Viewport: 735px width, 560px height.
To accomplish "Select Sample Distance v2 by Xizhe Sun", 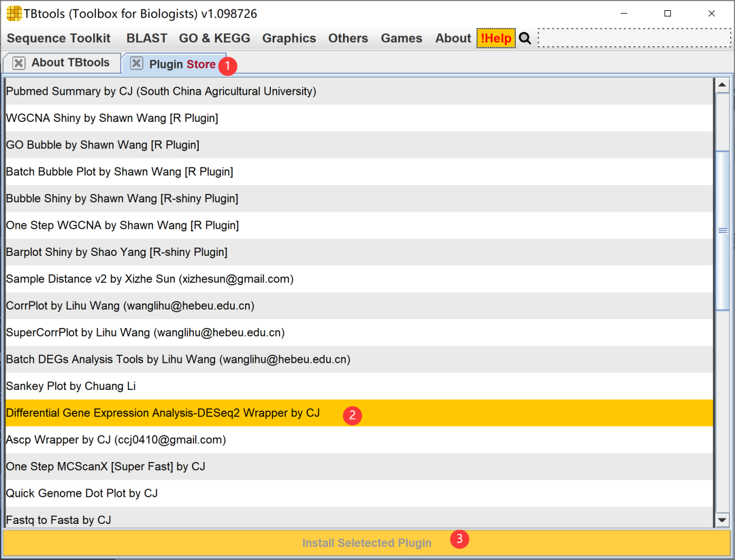I will (x=359, y=279).
